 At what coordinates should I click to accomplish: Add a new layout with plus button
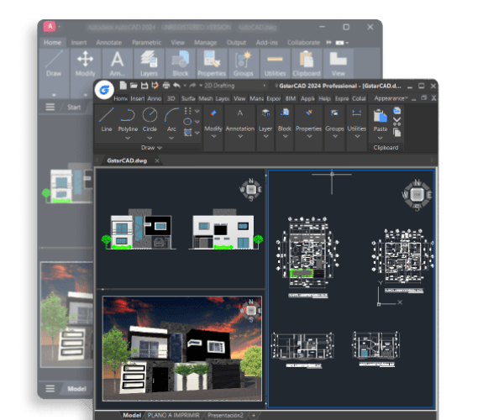254,416
